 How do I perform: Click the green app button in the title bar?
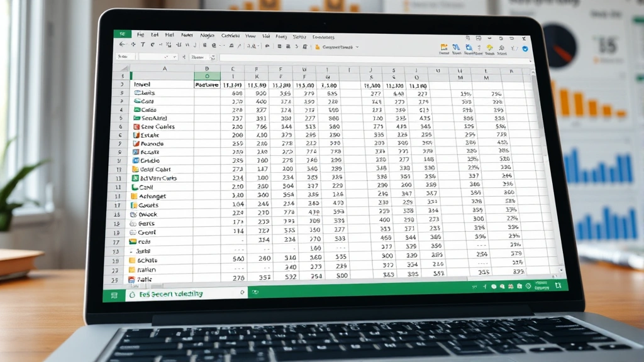[122, 35]
